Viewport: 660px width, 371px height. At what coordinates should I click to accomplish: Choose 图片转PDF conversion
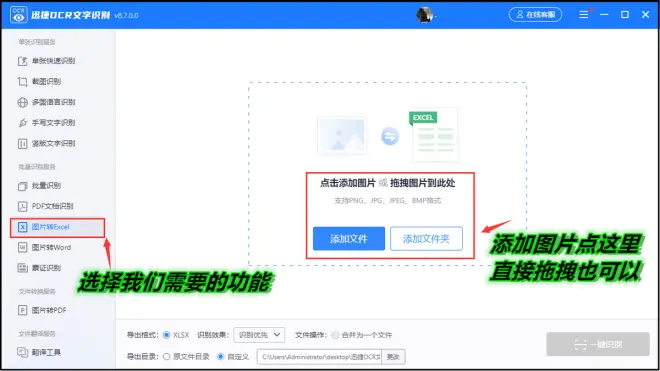pyautogui.click(x=42, y=310)
